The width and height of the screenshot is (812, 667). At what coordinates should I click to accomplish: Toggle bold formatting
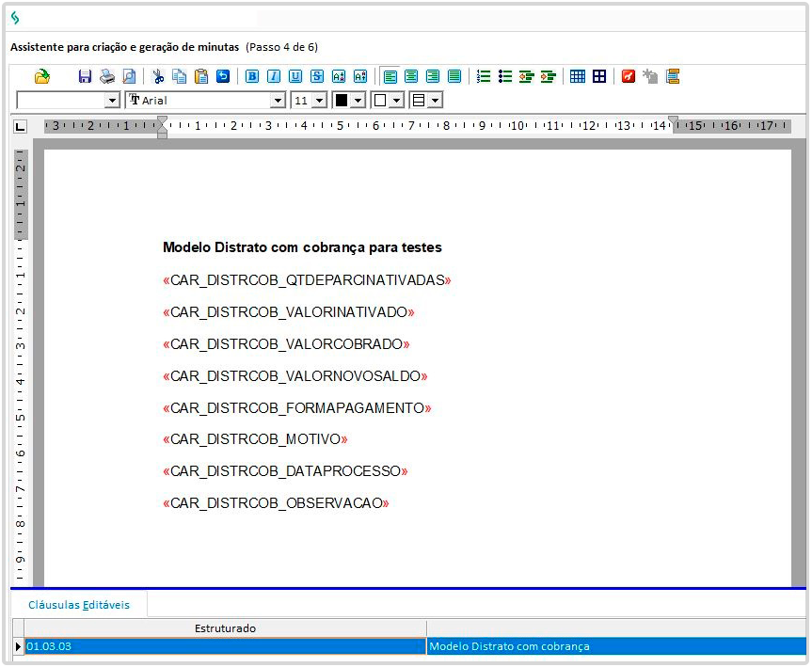(251, 77)
